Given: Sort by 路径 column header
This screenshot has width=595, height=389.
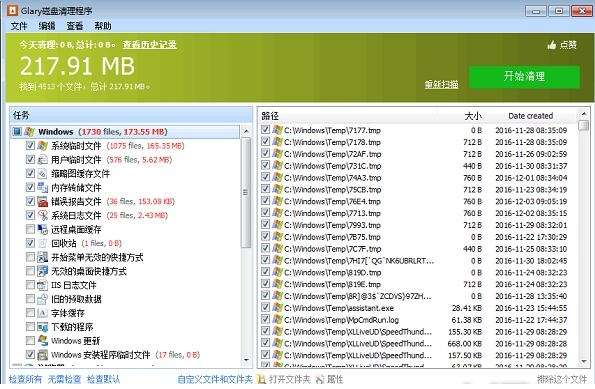Looking at the screenshot, I should click(x=270, y=116).
